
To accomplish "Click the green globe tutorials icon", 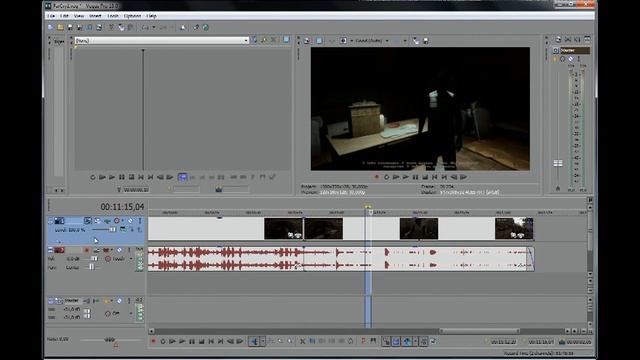I will (206, 27).
